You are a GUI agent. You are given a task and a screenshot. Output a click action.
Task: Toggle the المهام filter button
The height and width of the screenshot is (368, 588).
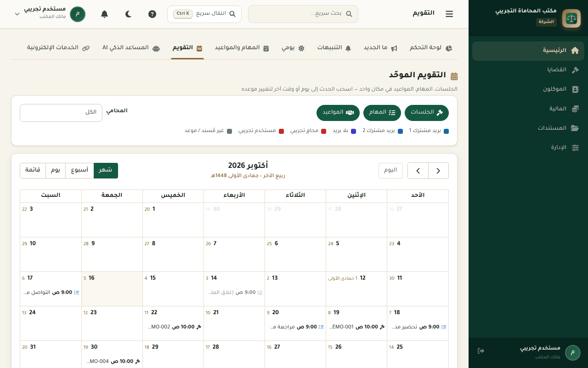[x=382, y=113]
